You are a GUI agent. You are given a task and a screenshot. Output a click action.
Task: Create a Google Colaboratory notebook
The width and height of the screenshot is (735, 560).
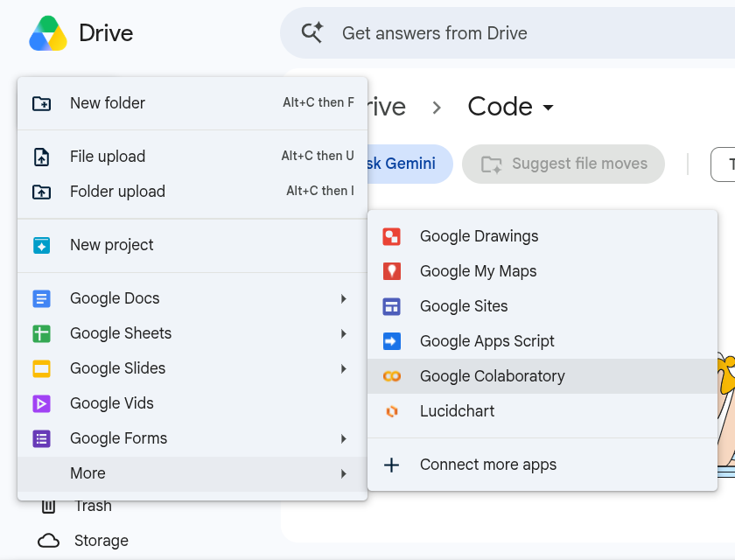(542, 376)
